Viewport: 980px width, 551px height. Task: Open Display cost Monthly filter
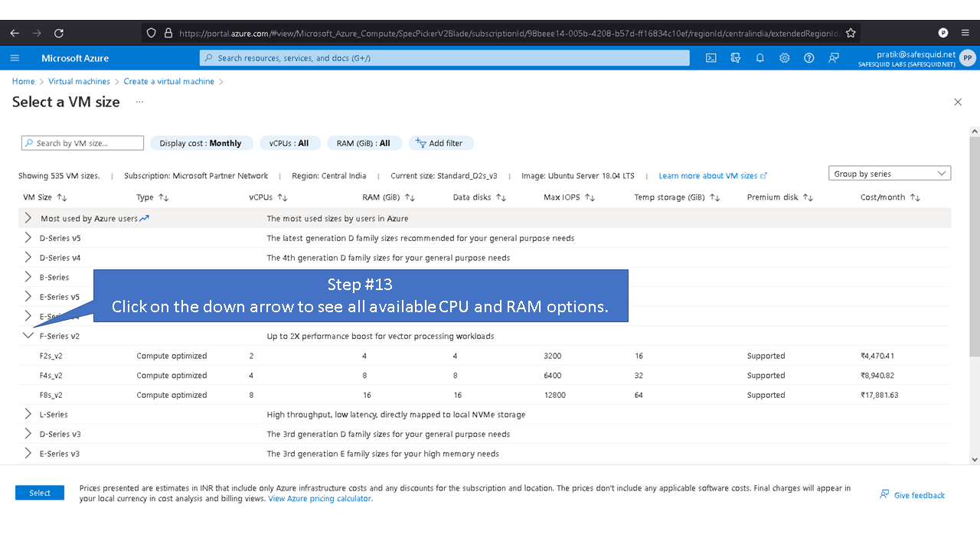(201, 143)
